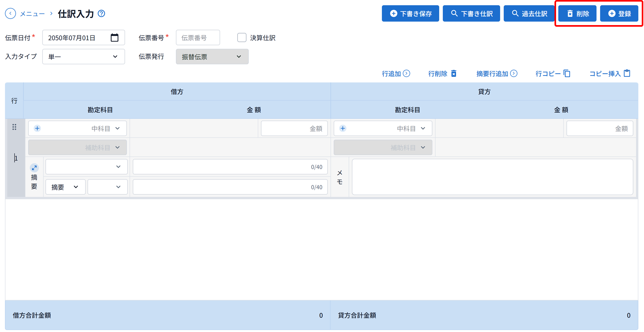Add a row with 行追加
Screen dimensions: 644x332
click(396, 74)
